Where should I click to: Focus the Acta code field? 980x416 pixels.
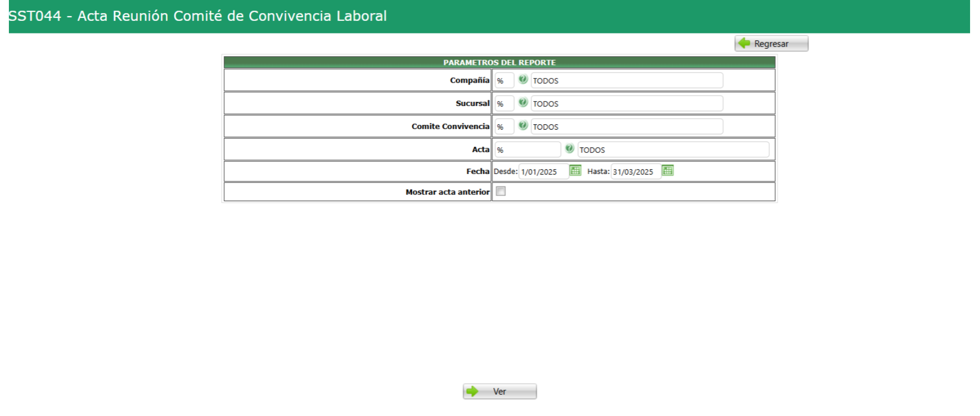click(528, 149)
